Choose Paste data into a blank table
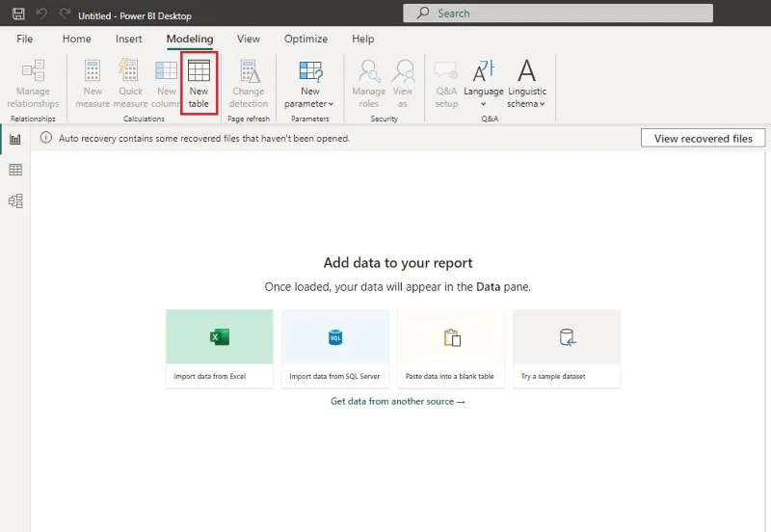The height and width of the screenshot is (532, 771). coord(451,349)
